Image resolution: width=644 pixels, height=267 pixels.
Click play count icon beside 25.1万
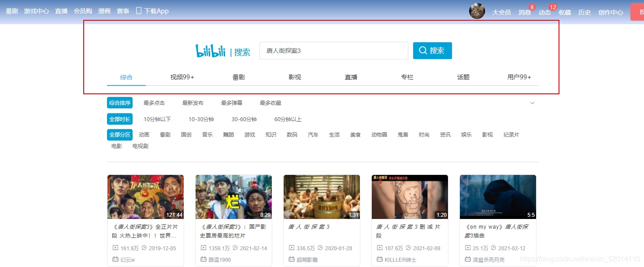pos(468,248)
